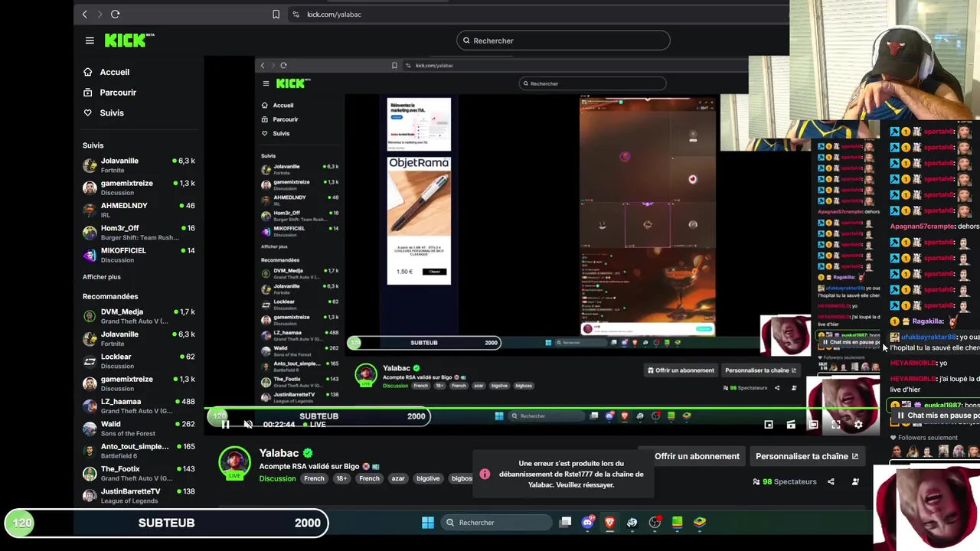This screenshot has width=980, height=551.
Task: Open MIKOFFICIEL followed channel
Action: click(139, 255)
